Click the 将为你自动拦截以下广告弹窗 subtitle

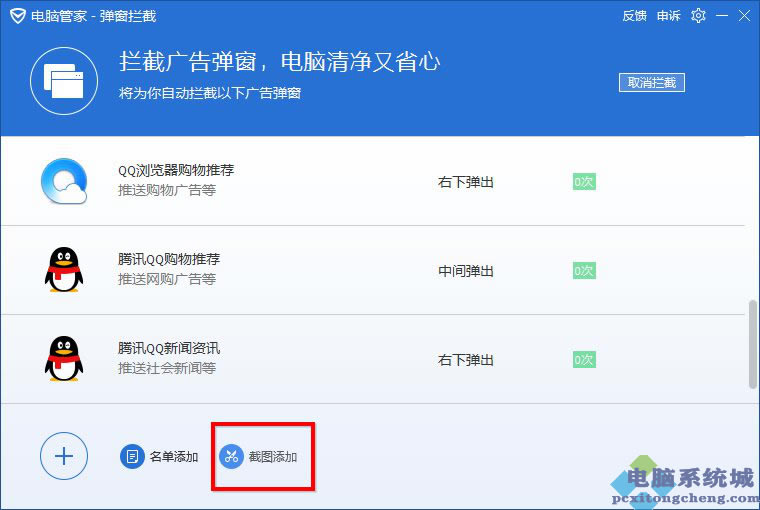pos(210,93)
